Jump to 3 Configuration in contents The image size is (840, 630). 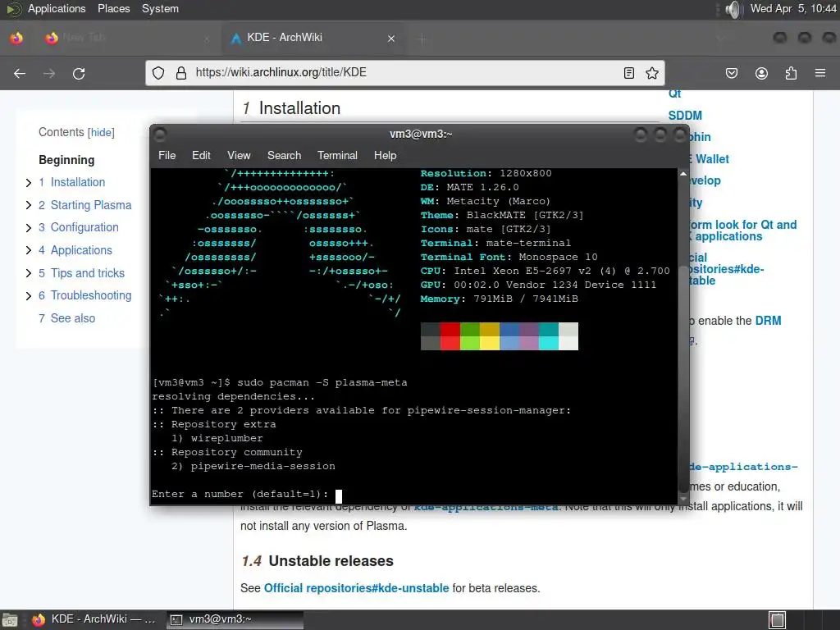click(78, 227)
